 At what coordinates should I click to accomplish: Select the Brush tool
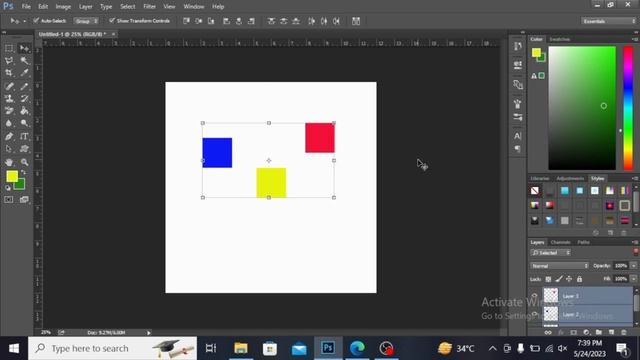[24, 86]
